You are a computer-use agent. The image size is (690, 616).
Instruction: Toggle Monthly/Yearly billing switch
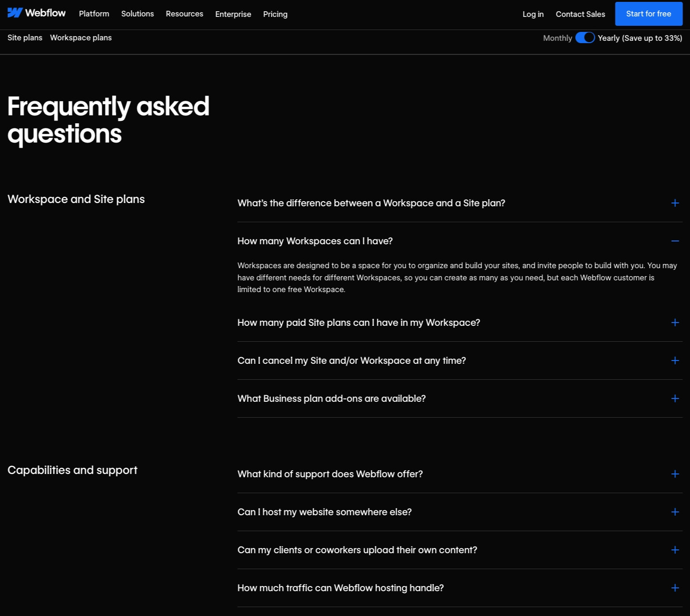(585, 38)
